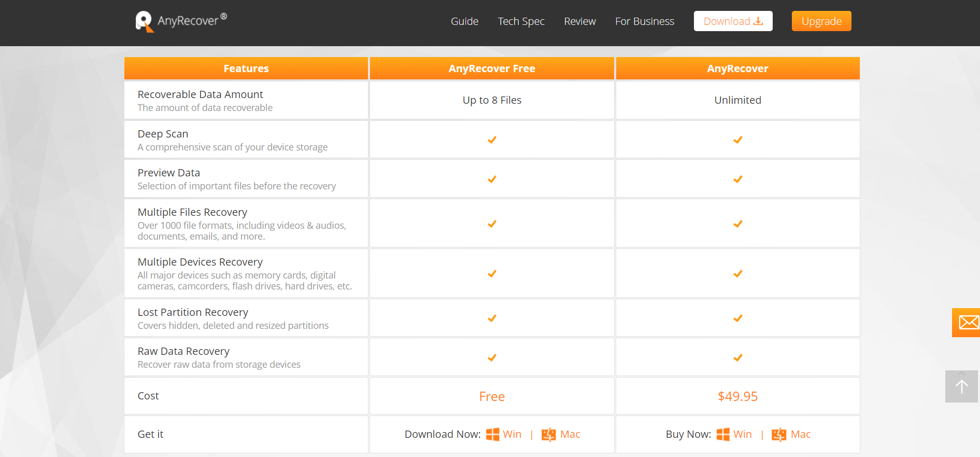This screenshot has height=457, width=980.
Task: Open the Tech Spec page
Action: coord(521,21)
